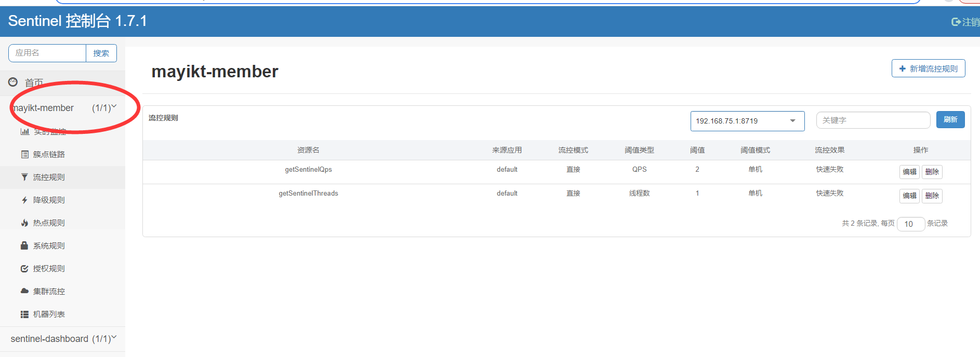Screen dimensions: 980x357
Task: Click the plus icon on 新增流控规则 button
Action: click(x=903, y=68)
